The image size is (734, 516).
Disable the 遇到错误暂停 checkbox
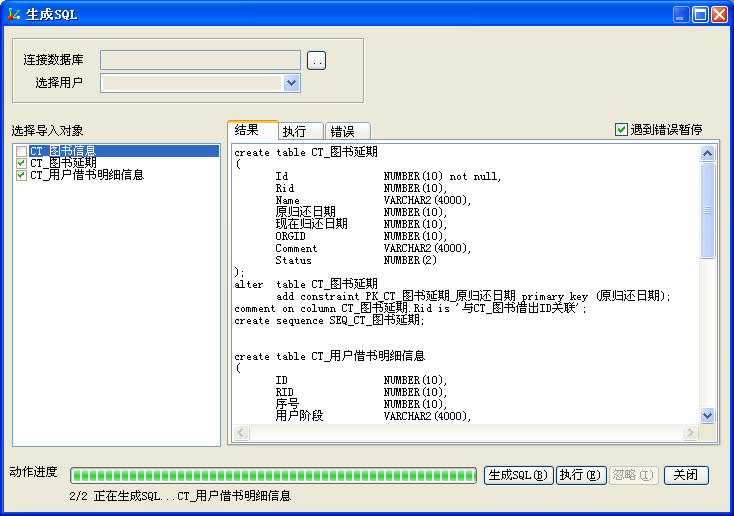point(621,130)
